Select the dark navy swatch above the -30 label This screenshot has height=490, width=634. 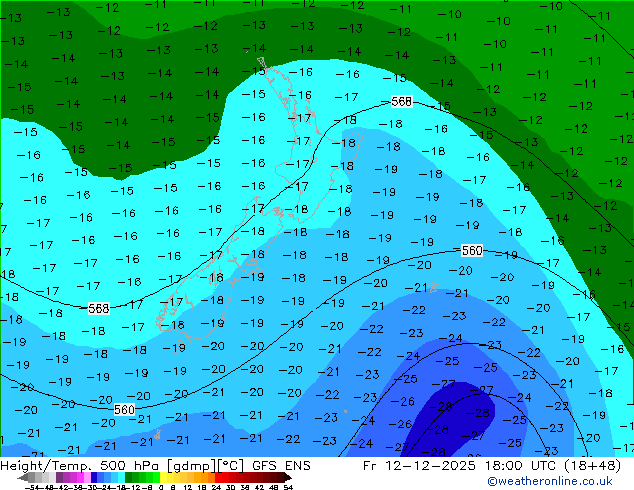[94, 477]
